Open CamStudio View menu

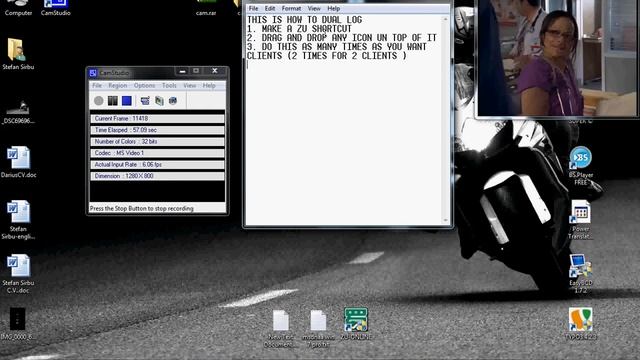[189, 85]
